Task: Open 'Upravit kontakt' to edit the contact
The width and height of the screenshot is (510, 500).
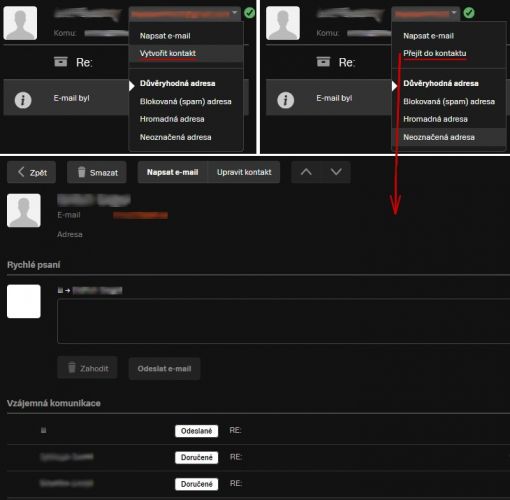Action: pos(244,172)
